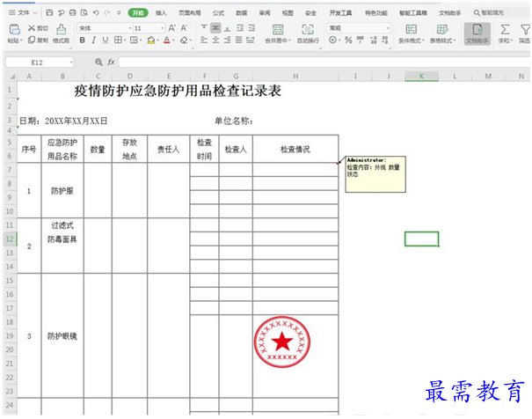
Task: Click the search field in ribbon bar
Action: click(x=500, y=13)
